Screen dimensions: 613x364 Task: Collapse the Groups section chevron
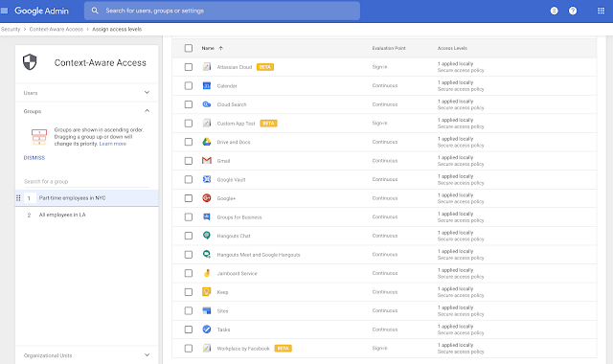(x=147, y=111)
